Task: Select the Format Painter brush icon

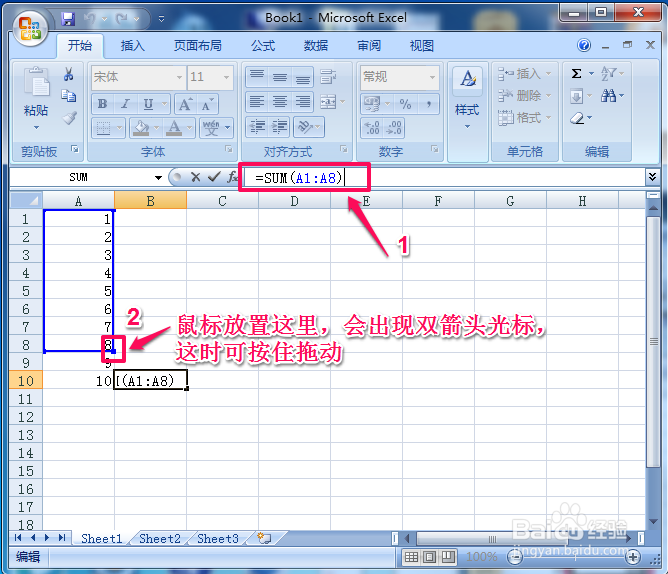Action: (x=69, y=118)
